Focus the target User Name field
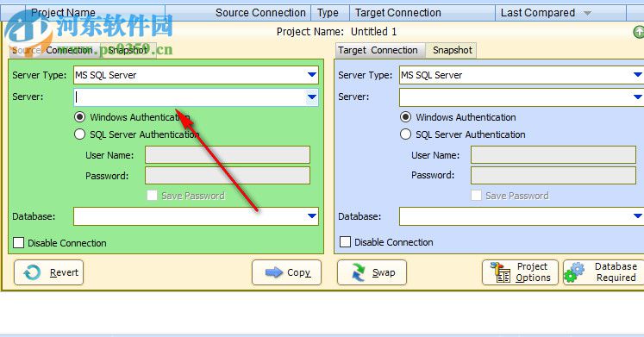This screenshot has height=337, width=644. [553, 155]
